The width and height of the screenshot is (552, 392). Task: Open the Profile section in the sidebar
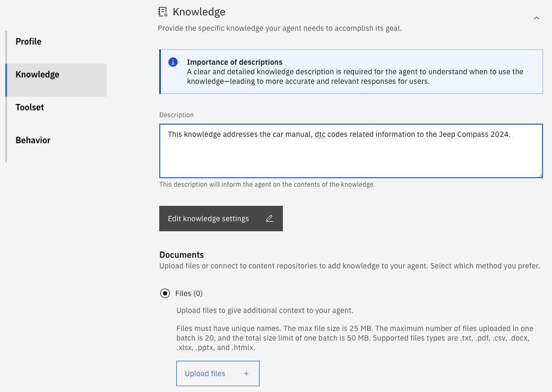(x=56, y=41)
